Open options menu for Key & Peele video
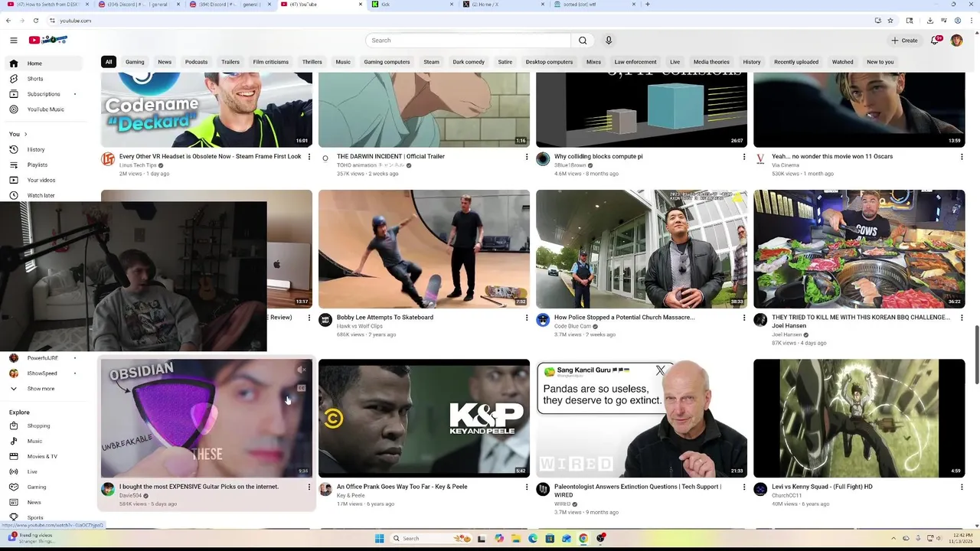Viewport: 980px width, 551px height. tap(527, 487)
